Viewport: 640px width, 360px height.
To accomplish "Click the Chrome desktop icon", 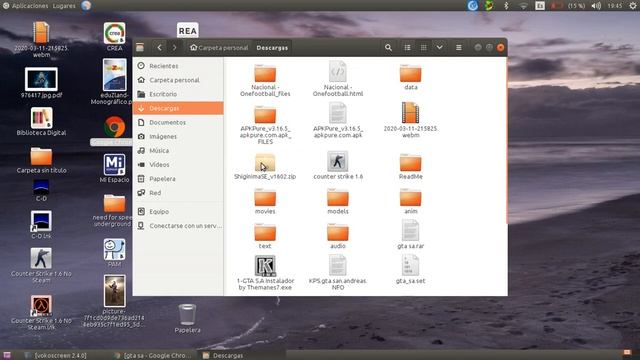I will [114, 127].
